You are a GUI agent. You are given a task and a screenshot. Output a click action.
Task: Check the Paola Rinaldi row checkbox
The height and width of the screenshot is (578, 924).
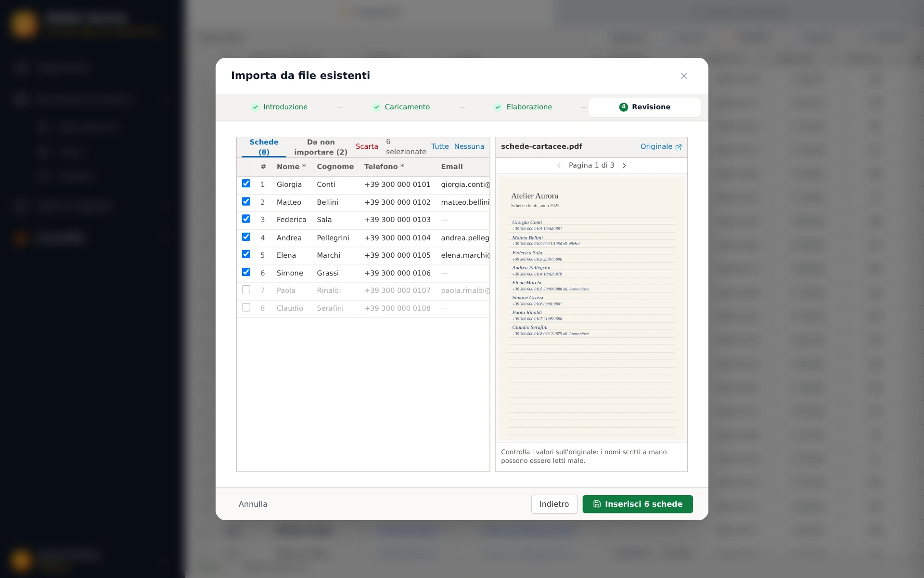click(x=246, y=289)
